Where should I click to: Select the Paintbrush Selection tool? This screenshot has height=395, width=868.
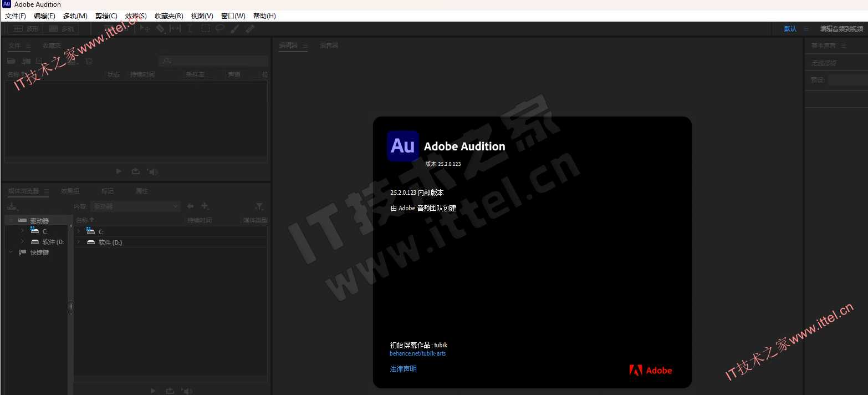click(234, 29)
